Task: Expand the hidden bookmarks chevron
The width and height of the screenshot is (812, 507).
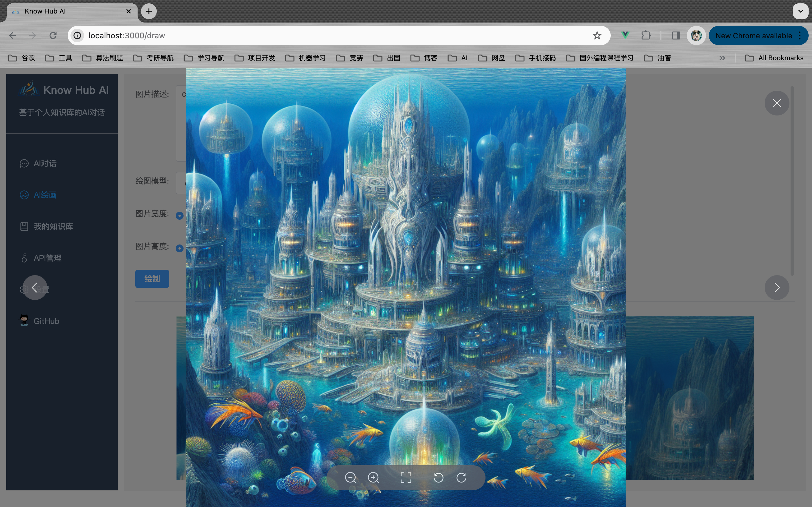Action: [x=722, y=58]
